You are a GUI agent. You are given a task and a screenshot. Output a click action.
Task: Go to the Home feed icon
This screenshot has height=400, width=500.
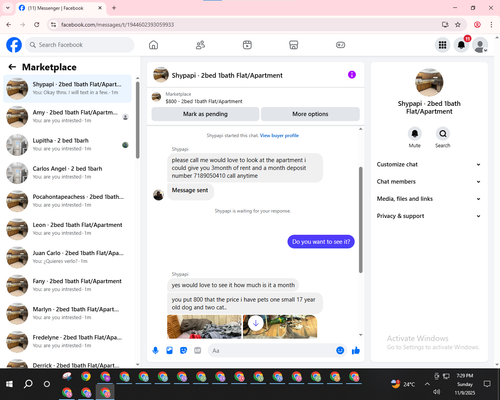(x=153, y=45)
